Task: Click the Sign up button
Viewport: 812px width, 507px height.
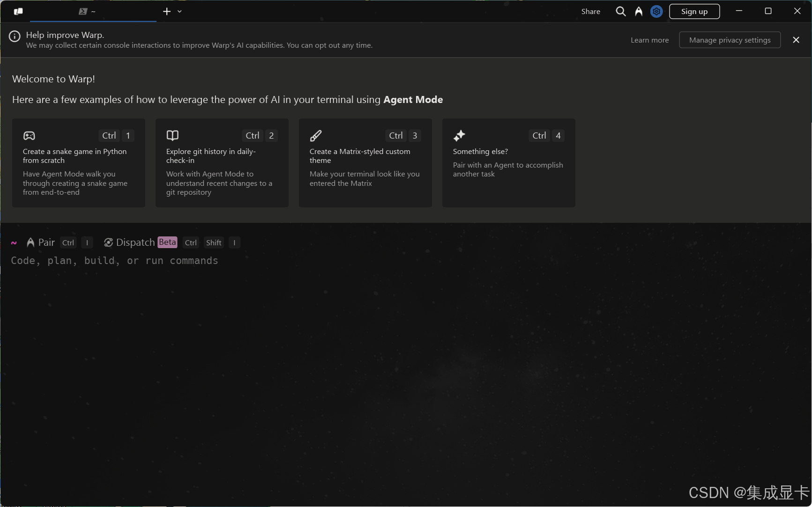Action: coord(694,11)
